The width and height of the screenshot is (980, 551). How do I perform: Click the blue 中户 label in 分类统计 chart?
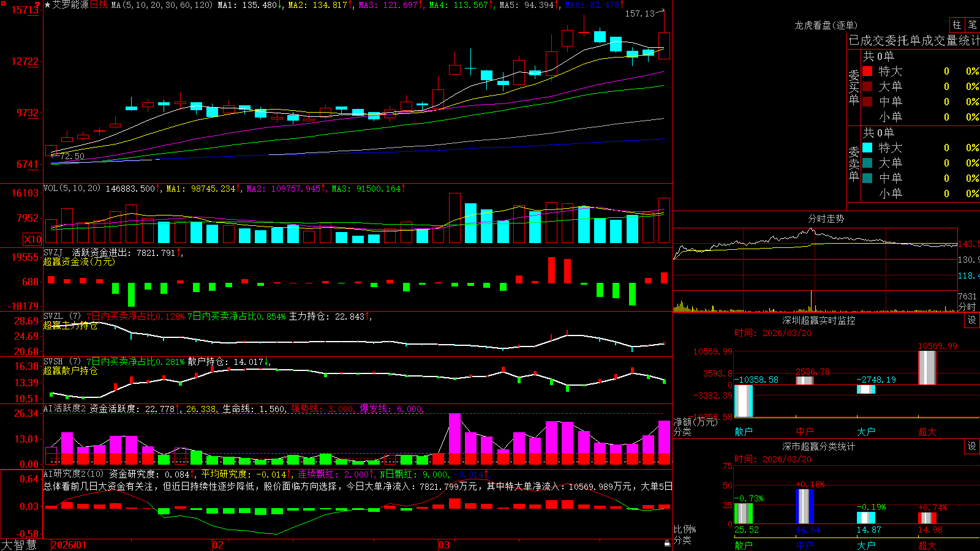805,545
